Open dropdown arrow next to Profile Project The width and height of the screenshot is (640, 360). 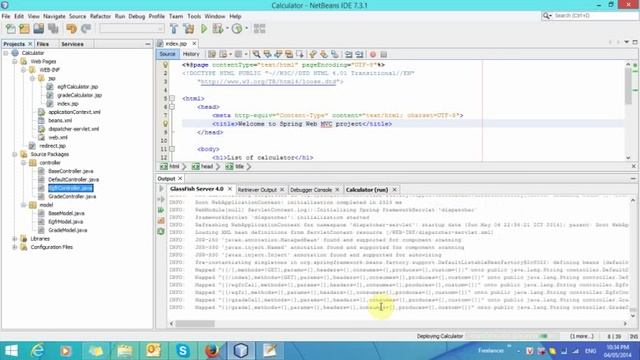(246, 29)
